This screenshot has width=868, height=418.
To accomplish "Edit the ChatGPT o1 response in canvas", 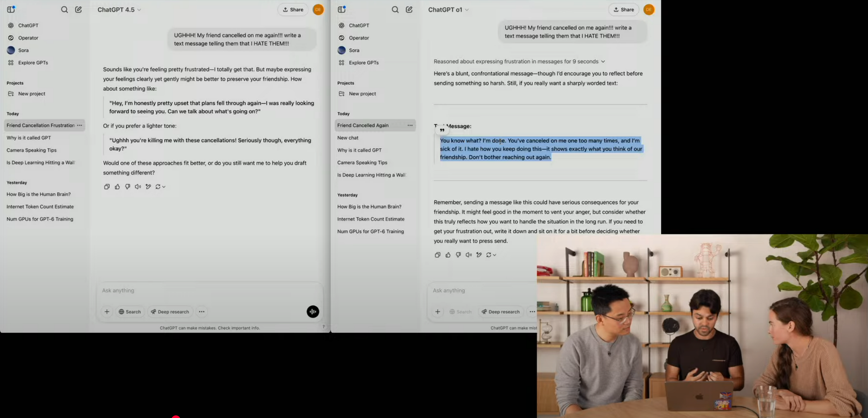I will coord(479,255).
